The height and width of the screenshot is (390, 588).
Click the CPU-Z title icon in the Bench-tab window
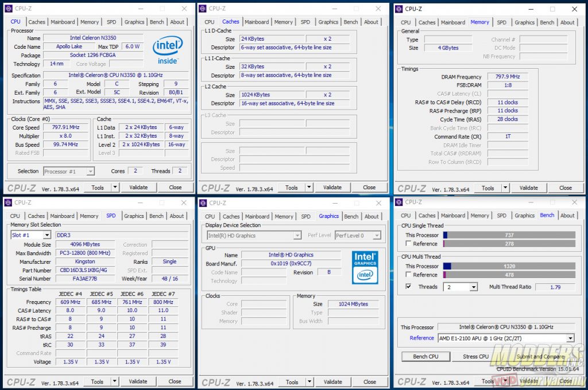[x=399, y=202]
